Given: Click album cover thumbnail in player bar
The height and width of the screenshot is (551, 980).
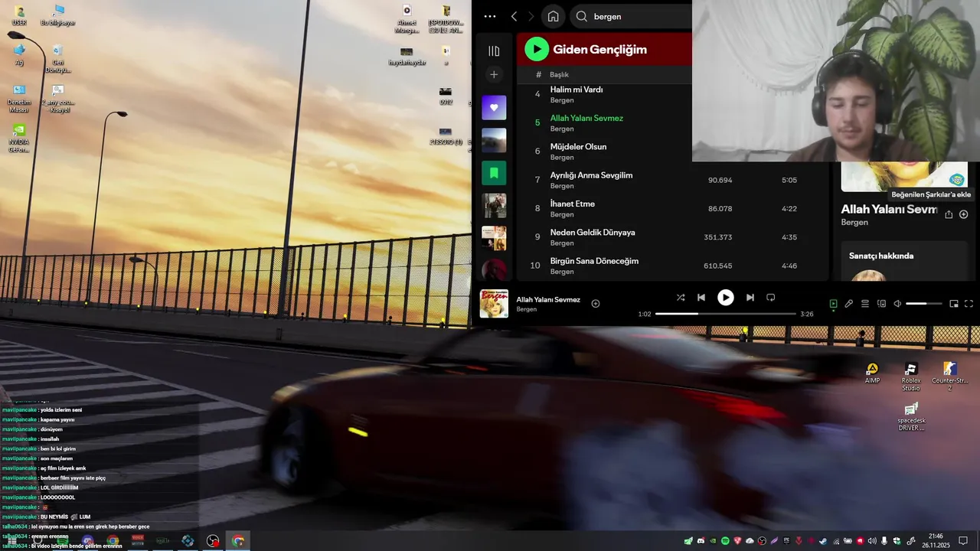Looking at the screenshot, I should 494,304.
